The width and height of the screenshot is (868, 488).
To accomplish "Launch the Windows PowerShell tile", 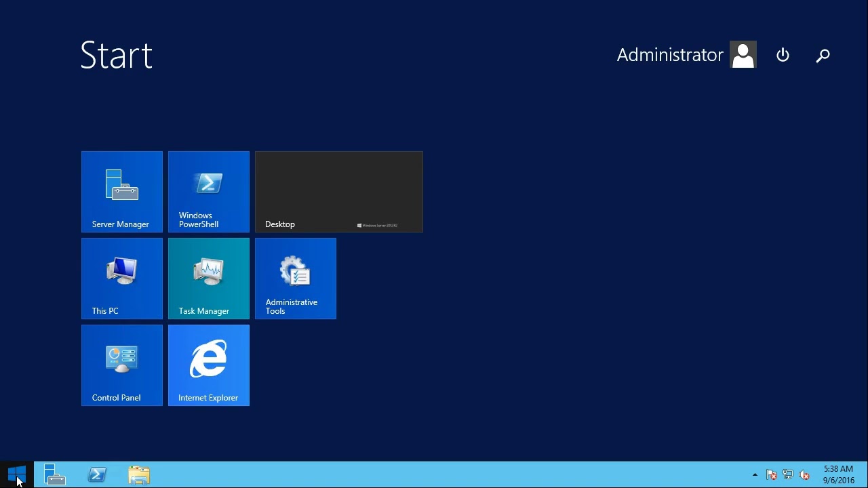I will tap(209, 192).
